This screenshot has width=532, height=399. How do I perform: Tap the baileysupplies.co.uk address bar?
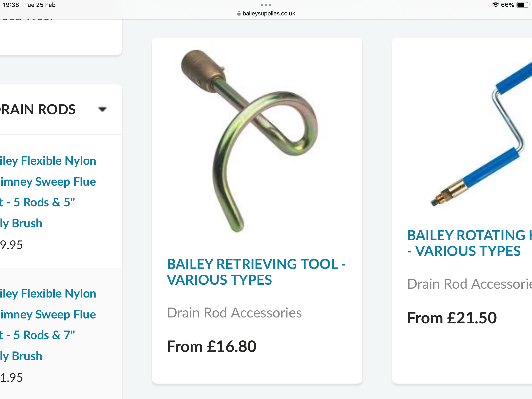[x=268, y=14]
